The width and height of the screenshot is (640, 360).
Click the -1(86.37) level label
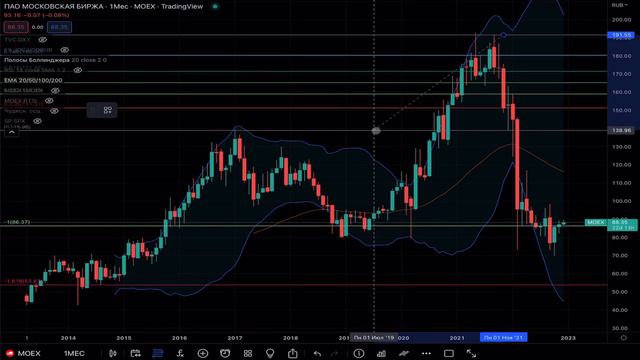pos(17,222)
